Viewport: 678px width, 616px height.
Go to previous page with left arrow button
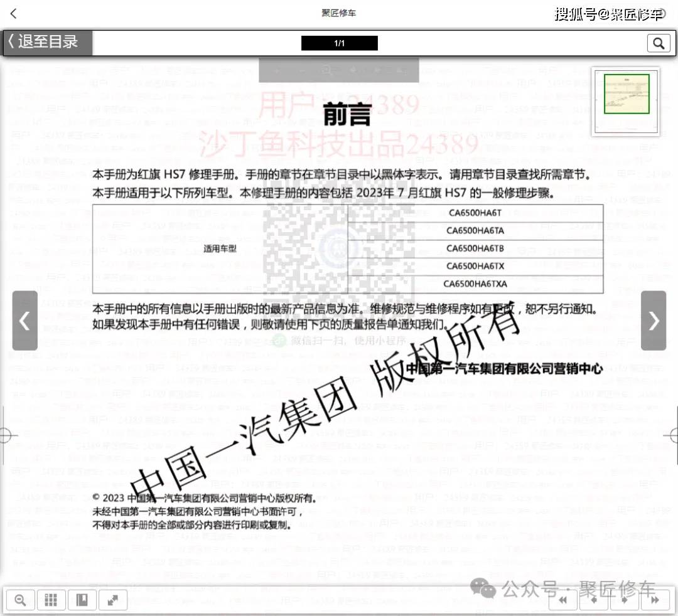coord(593,600)
